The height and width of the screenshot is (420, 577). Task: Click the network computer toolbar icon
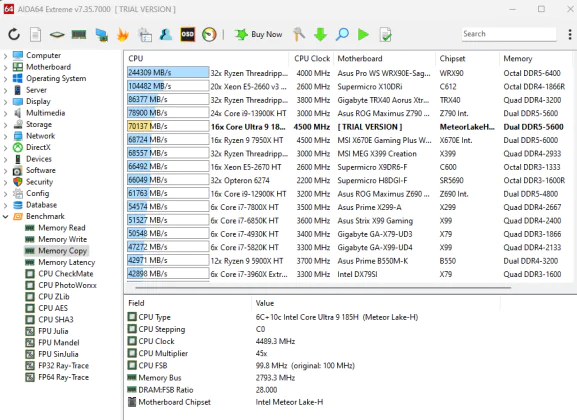[x=101, y=35]
